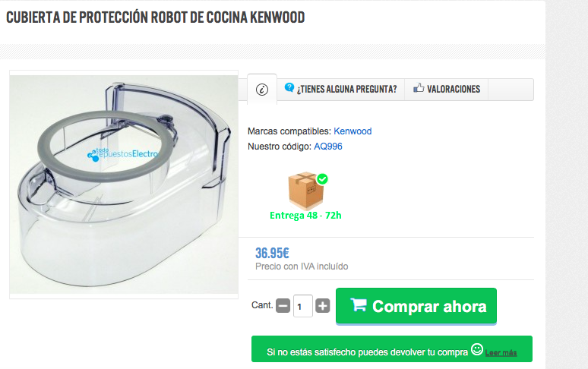Decrease quantity with the minus button
The width and height of the screenshot is (588, 369).
click(283, 306)
